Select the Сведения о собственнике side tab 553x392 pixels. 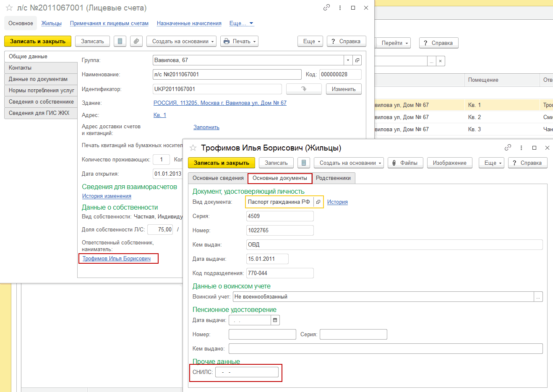pyautogui.click(x=41, y=102)
